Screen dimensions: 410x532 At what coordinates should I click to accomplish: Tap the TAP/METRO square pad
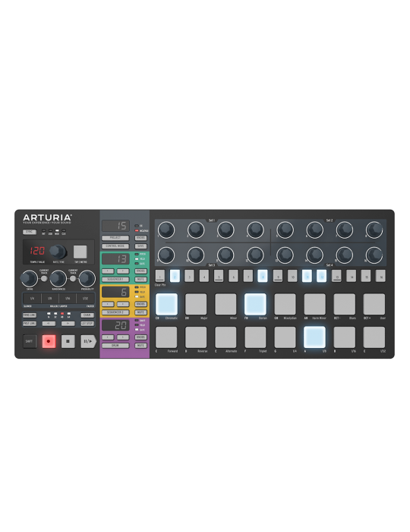pos(80,252)
